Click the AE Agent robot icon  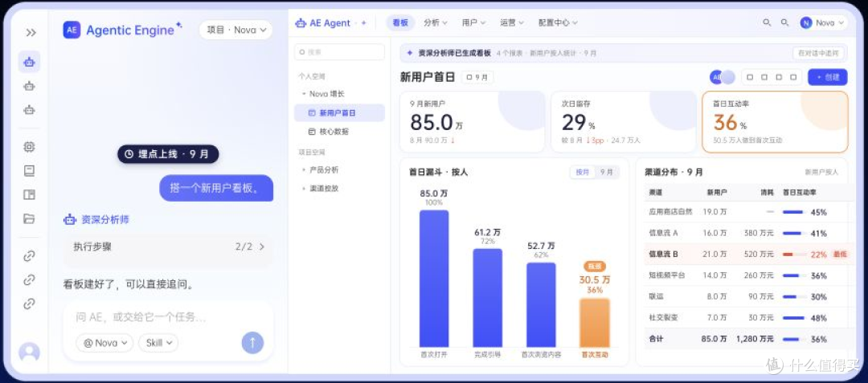click(301, 23)
